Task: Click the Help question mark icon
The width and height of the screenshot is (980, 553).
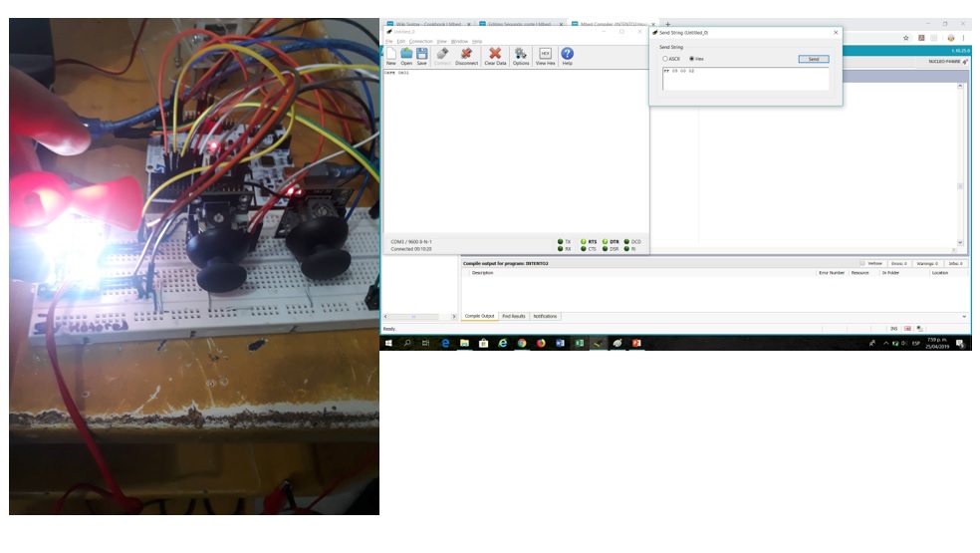Action: pyautogui.click(x=567, y=54)
